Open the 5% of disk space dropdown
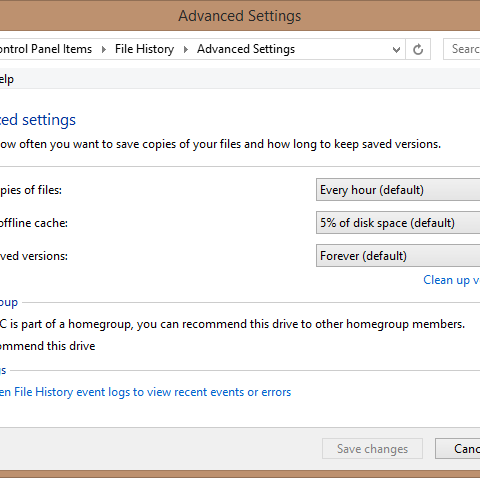This screenshot has height=478, width=480. (398, 223)
